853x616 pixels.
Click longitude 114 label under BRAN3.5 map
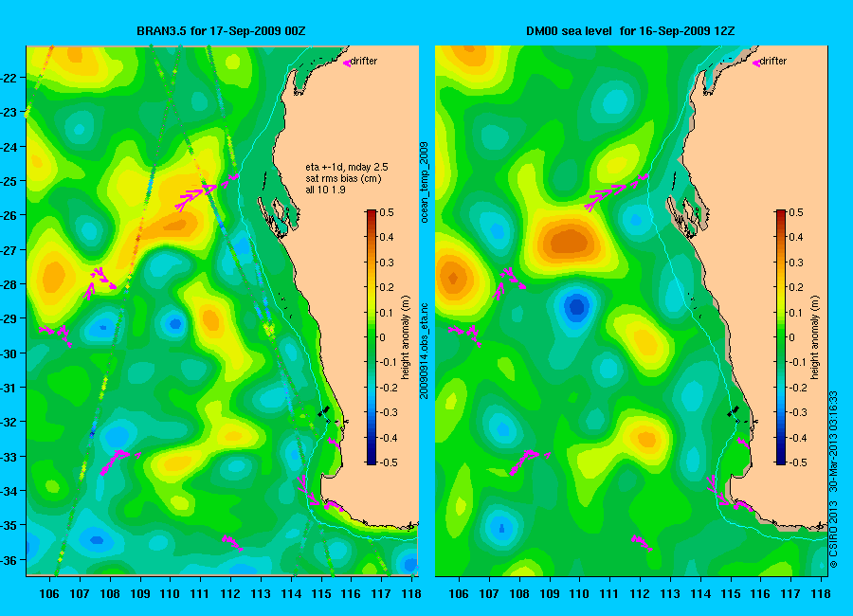(291, 593)
